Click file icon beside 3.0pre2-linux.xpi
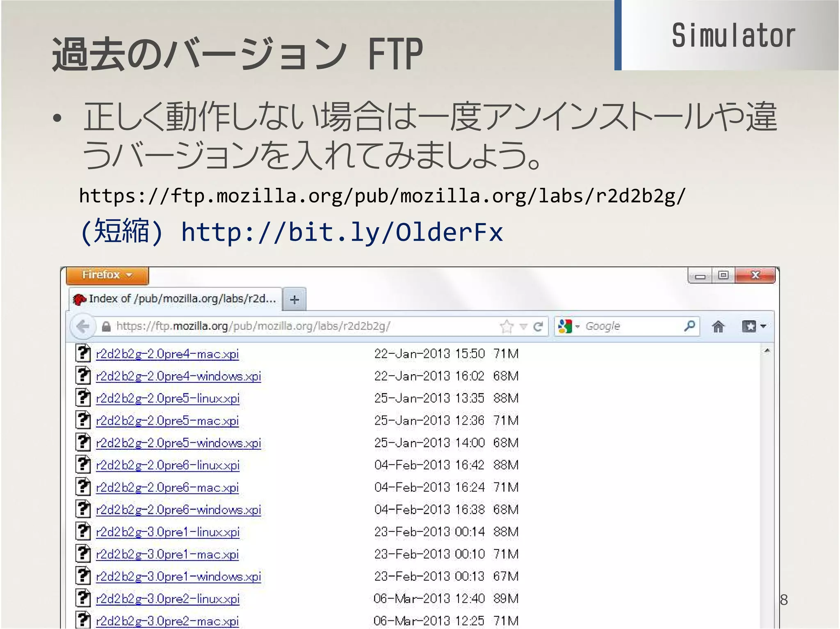 83,598
